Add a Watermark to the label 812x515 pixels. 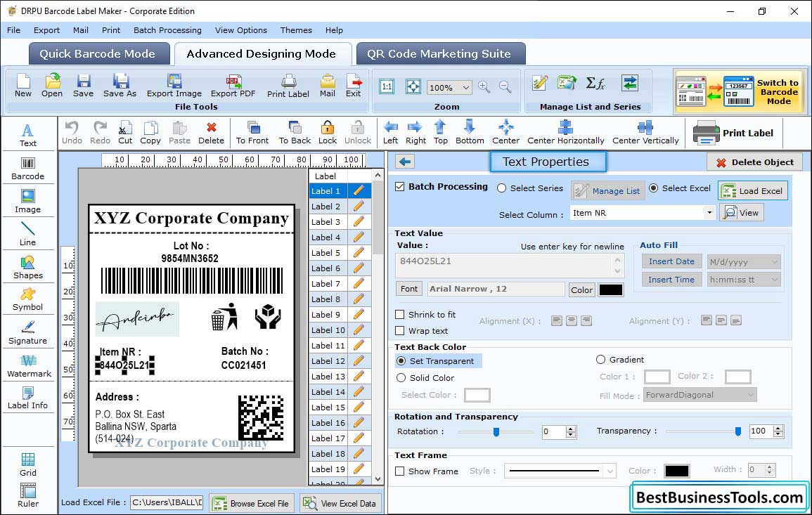(29, 366)
